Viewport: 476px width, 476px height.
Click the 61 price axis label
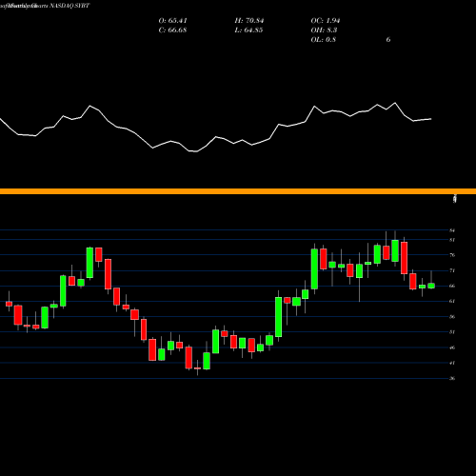(x=452, y=301)
